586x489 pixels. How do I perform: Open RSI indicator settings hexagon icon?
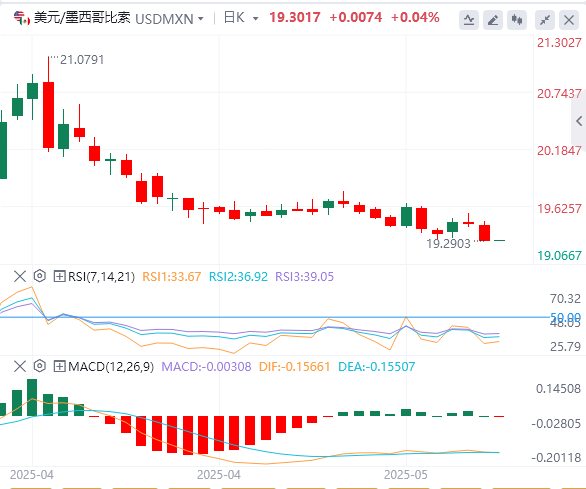pyautogui.click(x=40, y=276)
